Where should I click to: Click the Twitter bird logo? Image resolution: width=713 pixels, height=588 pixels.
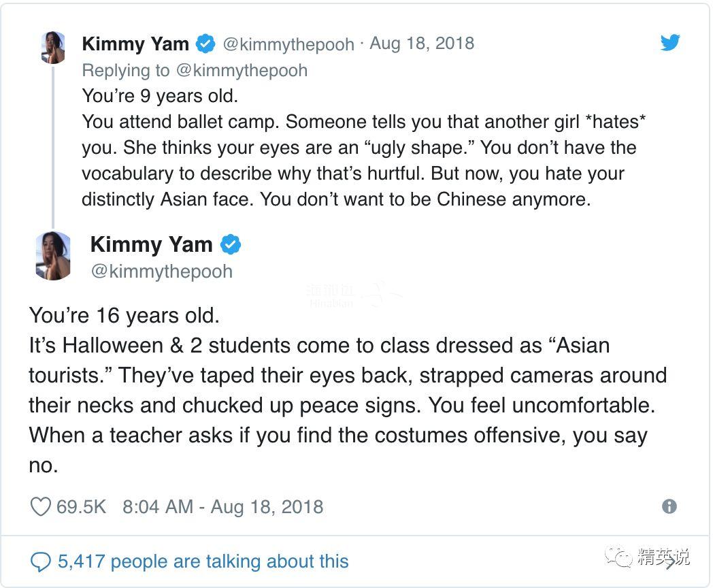point(670,42)
